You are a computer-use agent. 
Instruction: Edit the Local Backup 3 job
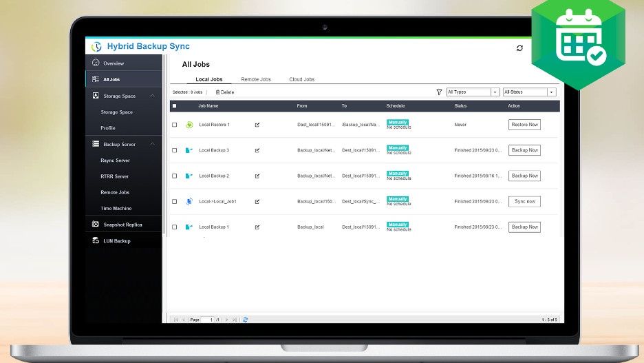pos(257,150)
